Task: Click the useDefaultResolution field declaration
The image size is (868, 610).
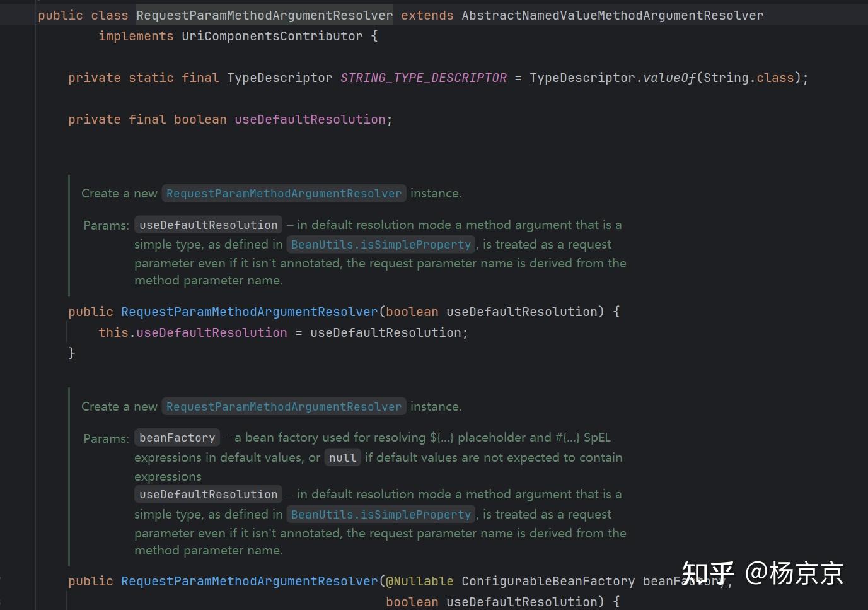Action: tap(310, 119)
